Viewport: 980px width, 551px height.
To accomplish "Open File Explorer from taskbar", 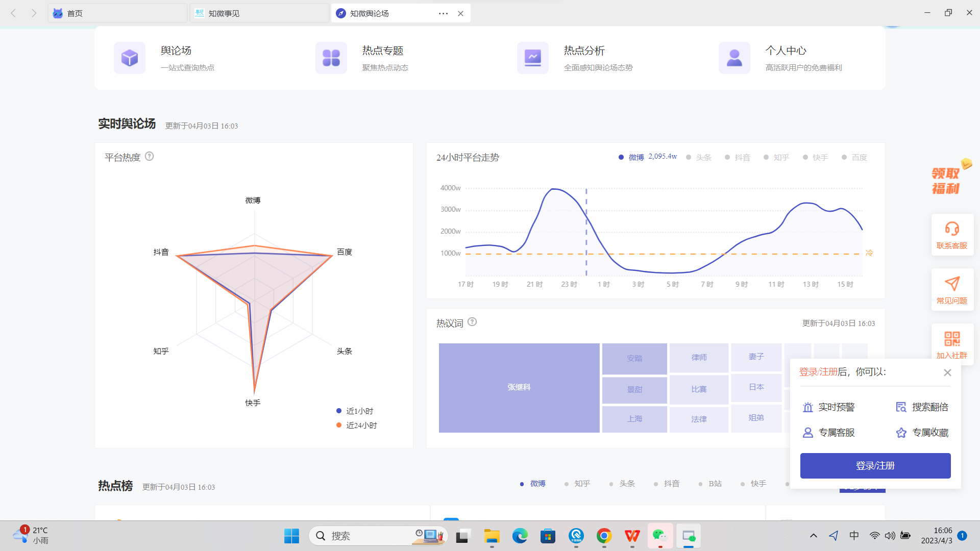I will [492, 536].
